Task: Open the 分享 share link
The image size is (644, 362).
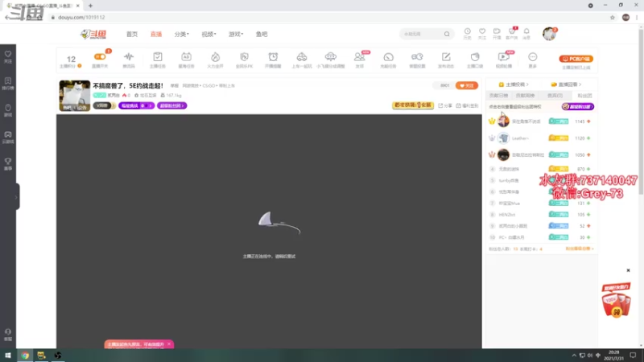Action: tap(445, 105)
